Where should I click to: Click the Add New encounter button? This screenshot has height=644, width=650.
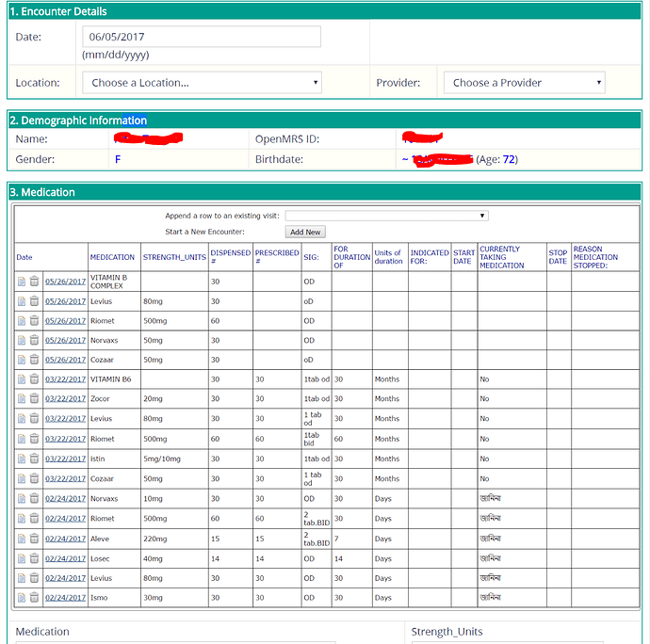pos(305,232)
